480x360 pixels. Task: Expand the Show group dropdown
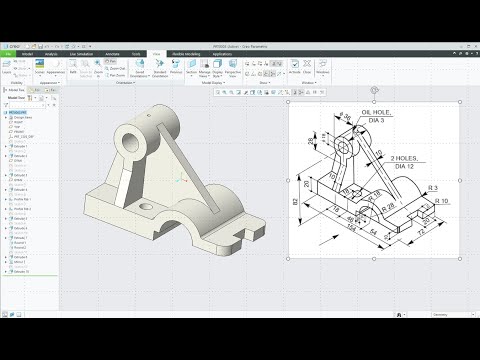[265, 83]
